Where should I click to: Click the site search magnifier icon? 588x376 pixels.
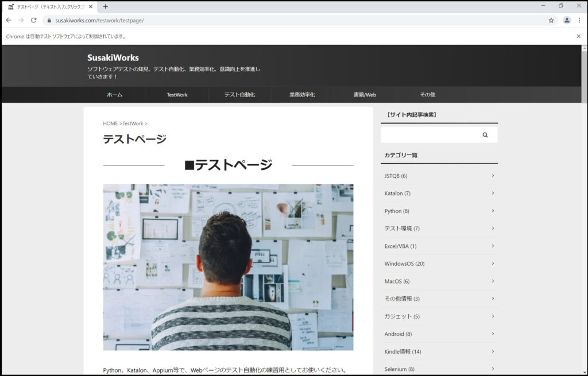485,135
